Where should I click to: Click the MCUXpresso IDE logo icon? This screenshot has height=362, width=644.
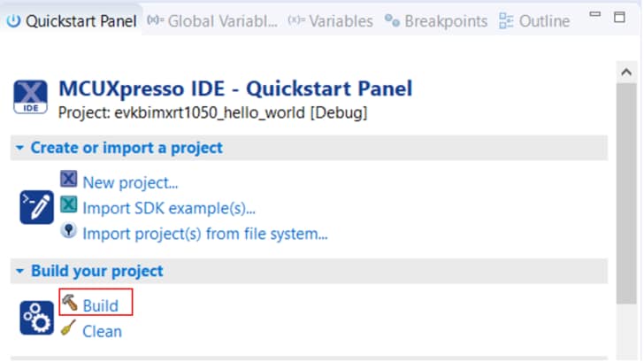pos(32,96)
